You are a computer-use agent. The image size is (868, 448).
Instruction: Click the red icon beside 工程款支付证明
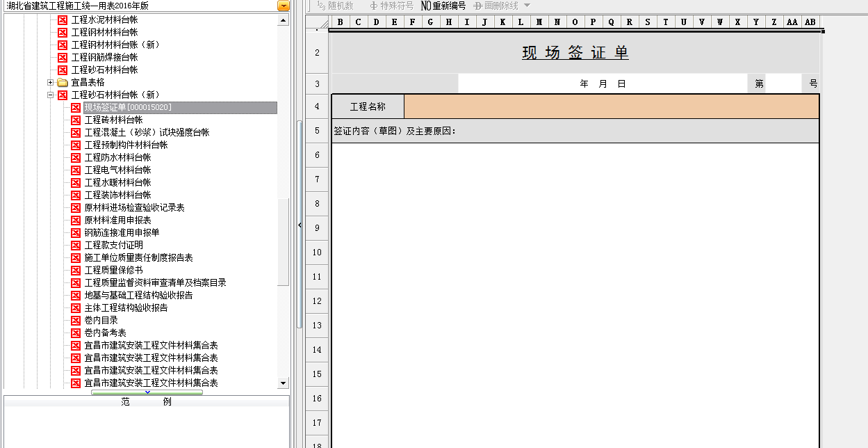[76, 245]
